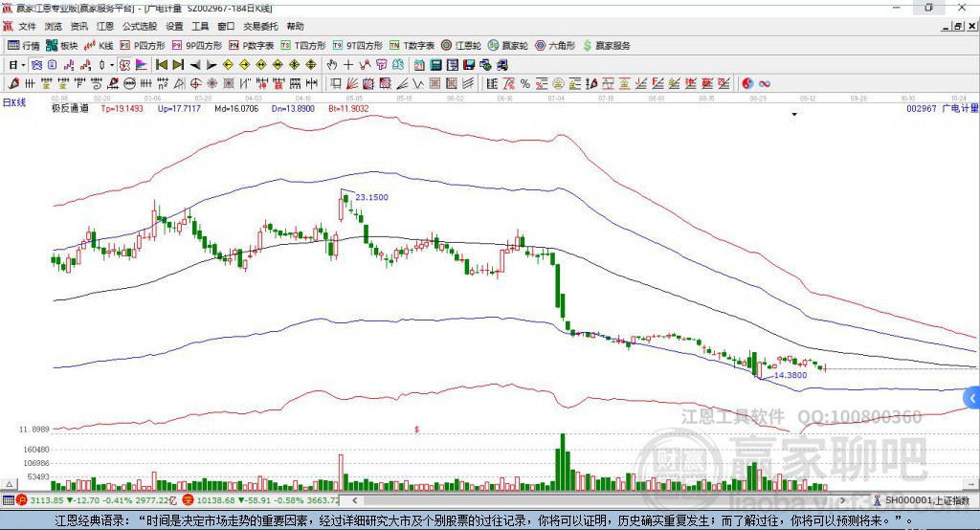
Task: Click the 14.3800 low price marker
Action: pyautogui.click(x=791, y=375)
